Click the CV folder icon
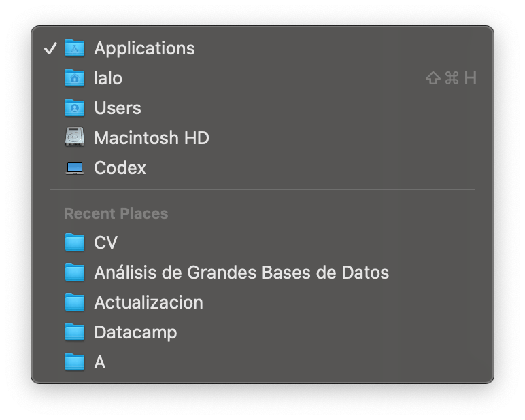525x420 pixels. coord(74,243)
